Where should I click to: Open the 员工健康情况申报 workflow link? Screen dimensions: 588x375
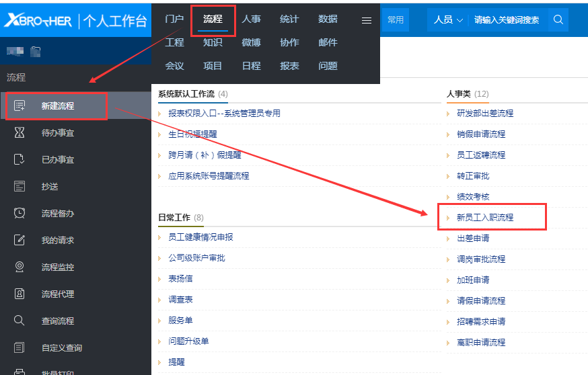[200, 237]
